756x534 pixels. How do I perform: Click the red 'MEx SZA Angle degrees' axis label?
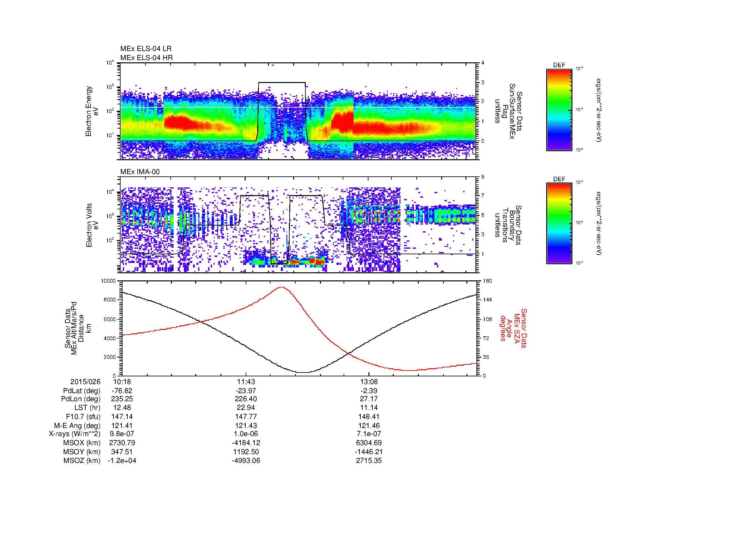[x=513, y=328]
